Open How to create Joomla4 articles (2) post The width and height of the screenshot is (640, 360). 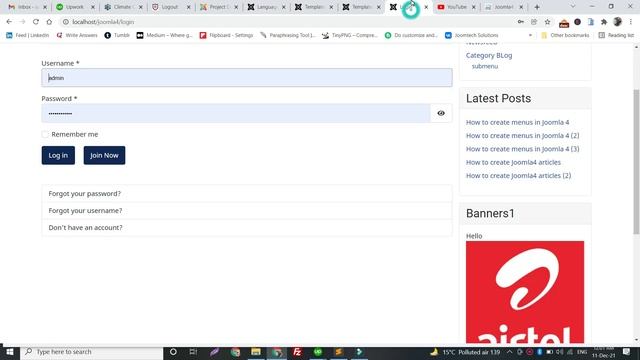(518, 176)
